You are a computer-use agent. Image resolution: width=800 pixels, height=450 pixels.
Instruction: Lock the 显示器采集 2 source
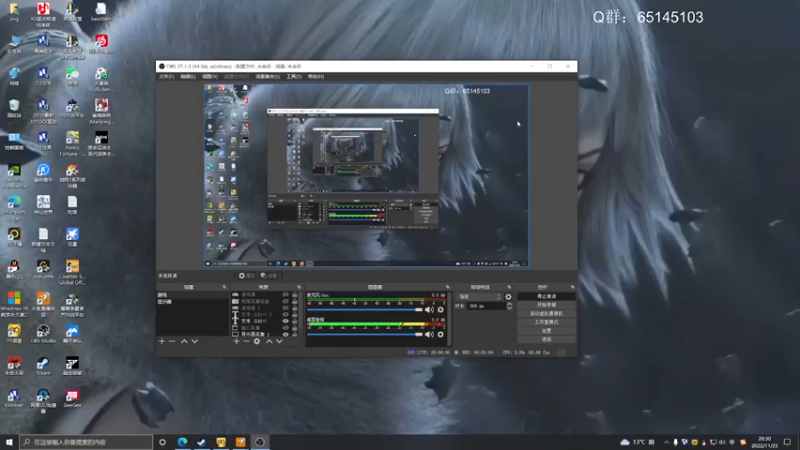pos(294,334)
